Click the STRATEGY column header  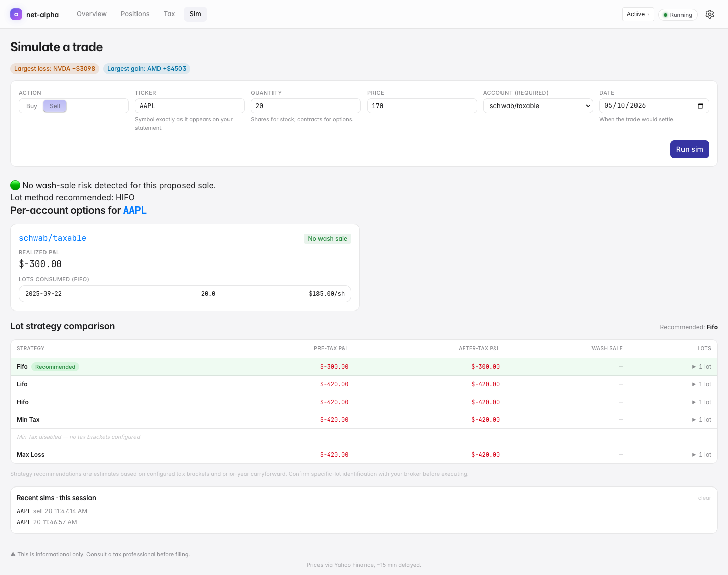click(x=31, y=348)
